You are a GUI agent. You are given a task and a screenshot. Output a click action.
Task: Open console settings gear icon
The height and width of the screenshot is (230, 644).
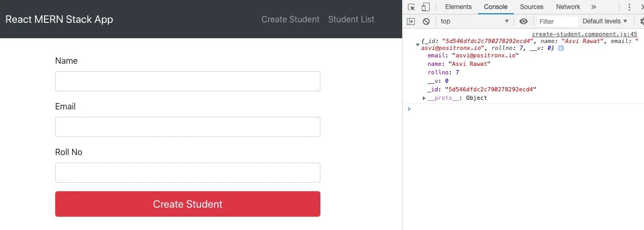[641, 21]
